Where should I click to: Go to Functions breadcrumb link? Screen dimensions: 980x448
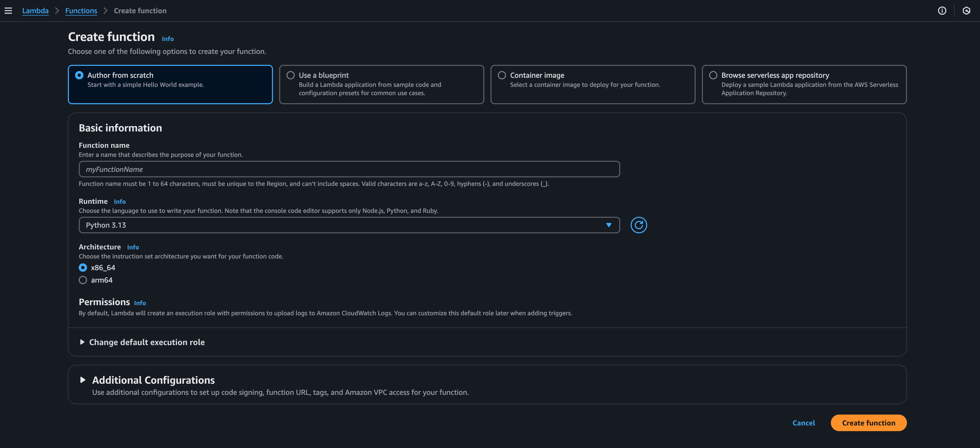click(81, 11)
